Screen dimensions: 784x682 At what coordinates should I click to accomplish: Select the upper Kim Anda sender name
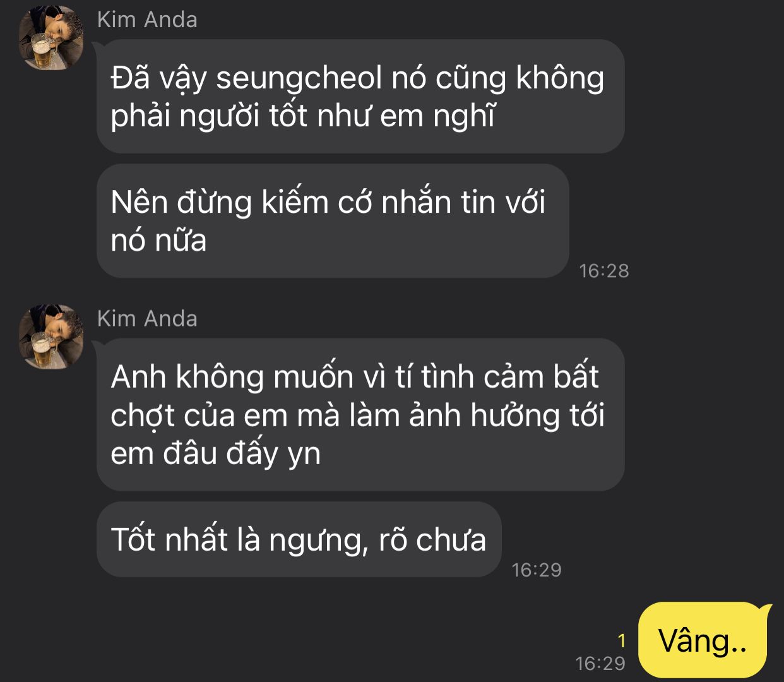[x=147, y=20]
